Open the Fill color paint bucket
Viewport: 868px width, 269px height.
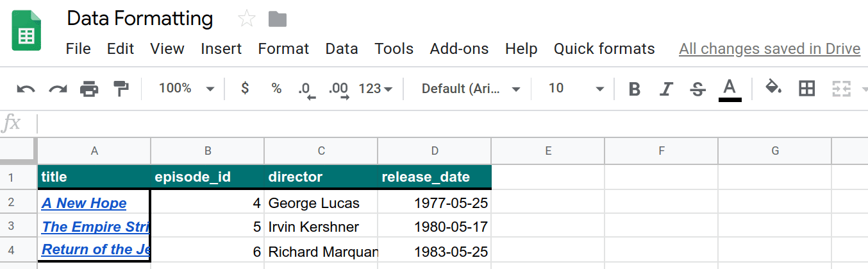[774, 88]
